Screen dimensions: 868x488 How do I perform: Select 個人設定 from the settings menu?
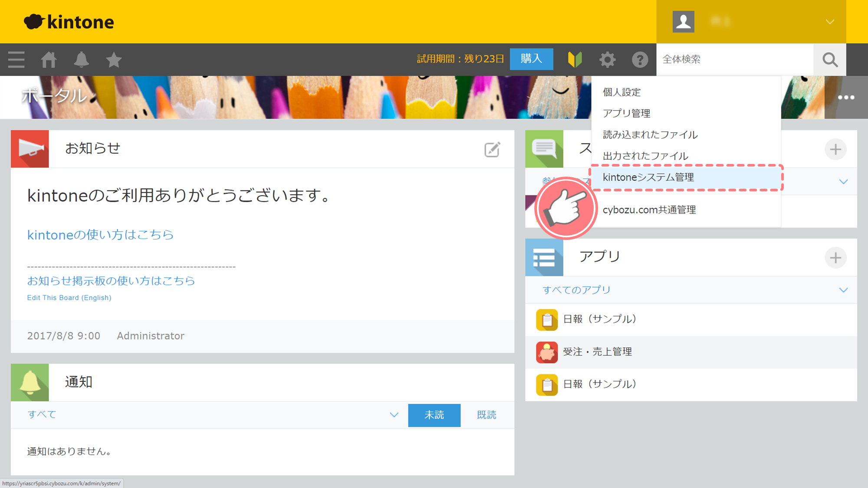click(686, 92)
